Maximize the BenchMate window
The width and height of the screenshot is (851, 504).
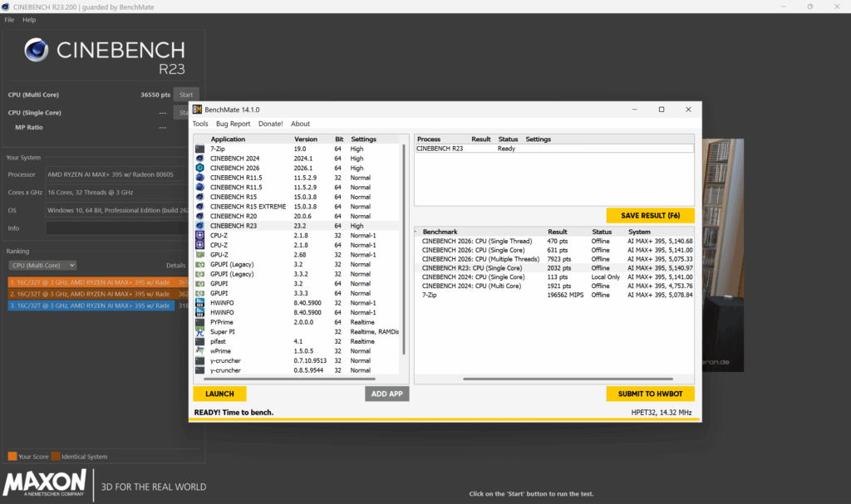(x=661, y=110)
